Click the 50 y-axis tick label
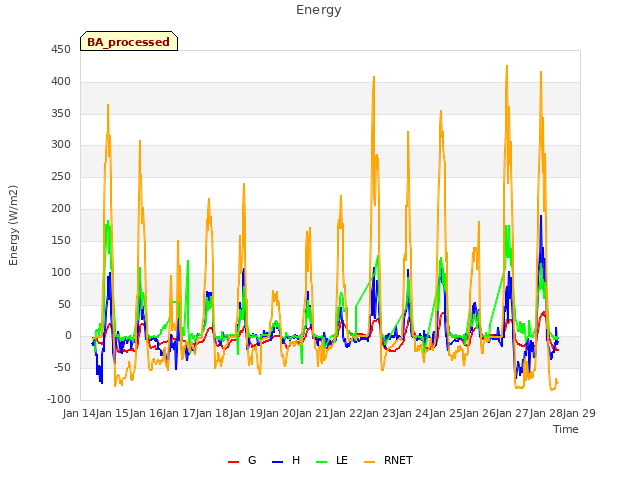Viewport: 640px width, 480px height. pyautogui.click(x=64, y=304)
